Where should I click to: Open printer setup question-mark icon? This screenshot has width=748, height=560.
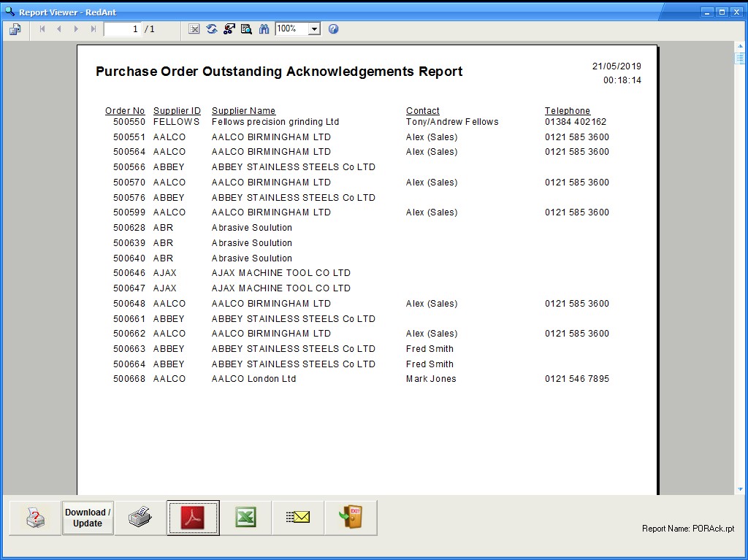[35, 518]
